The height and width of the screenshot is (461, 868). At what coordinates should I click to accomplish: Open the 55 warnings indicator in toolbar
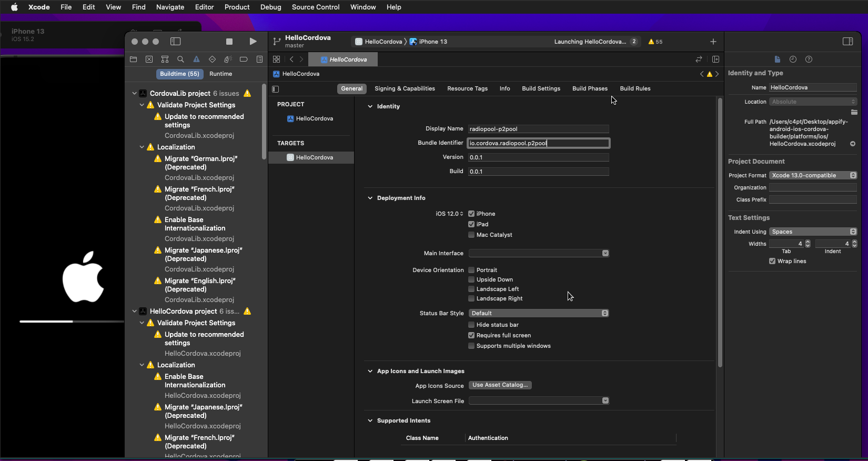pos(655,42)
